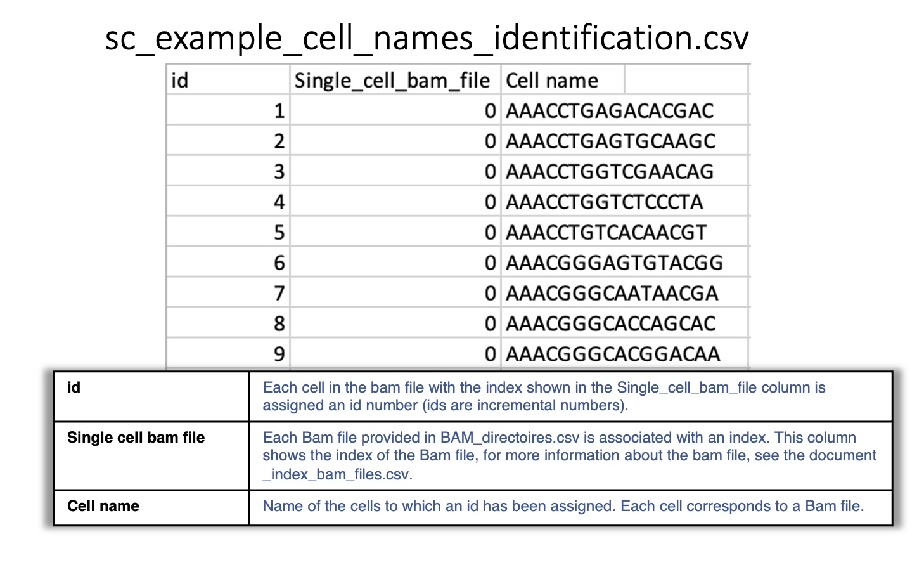Select cell AAACCTGGTCTCCCTA
This screenshot has width=924, height=572.
(x=625, y=202)
